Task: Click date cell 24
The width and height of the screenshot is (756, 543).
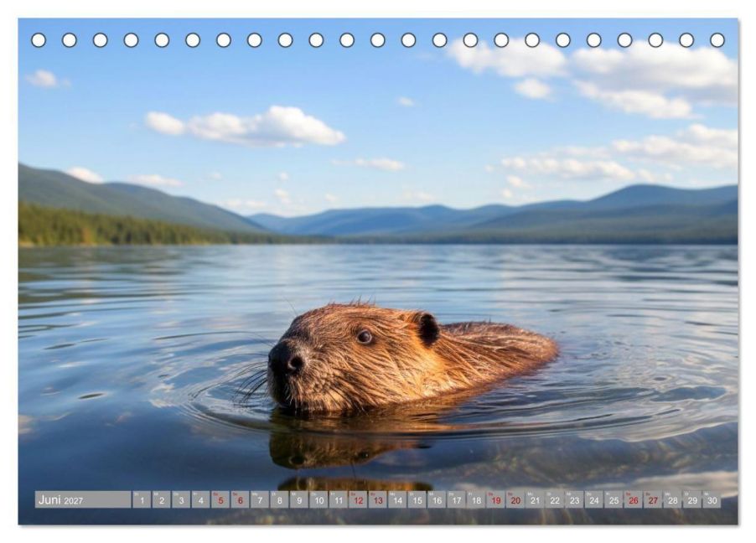Action: coord(594,499)
